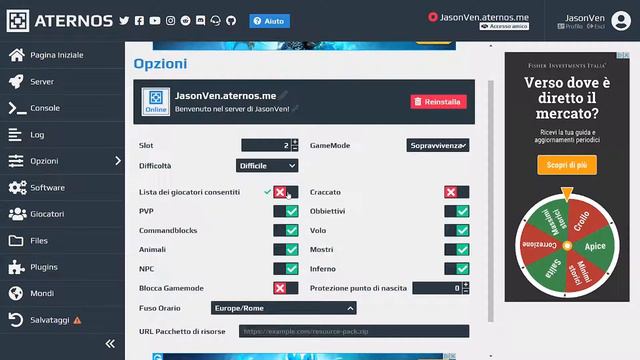Open the Instagram social icon

tap(170, 21)
